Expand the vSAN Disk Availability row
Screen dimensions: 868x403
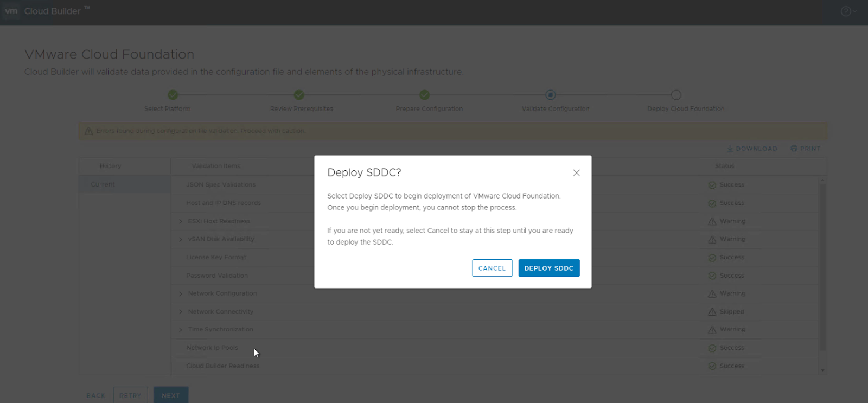[x=181, y=239]
